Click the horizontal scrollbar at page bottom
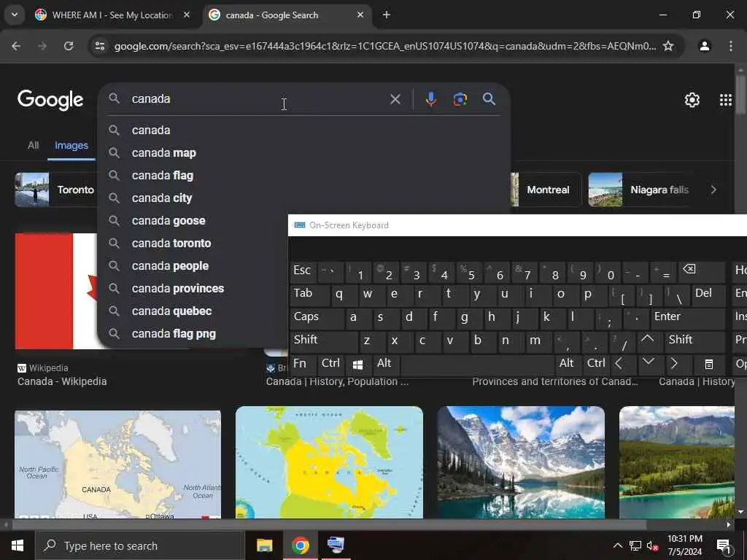Screen dimensions: 747x560 tap(329, 525)
